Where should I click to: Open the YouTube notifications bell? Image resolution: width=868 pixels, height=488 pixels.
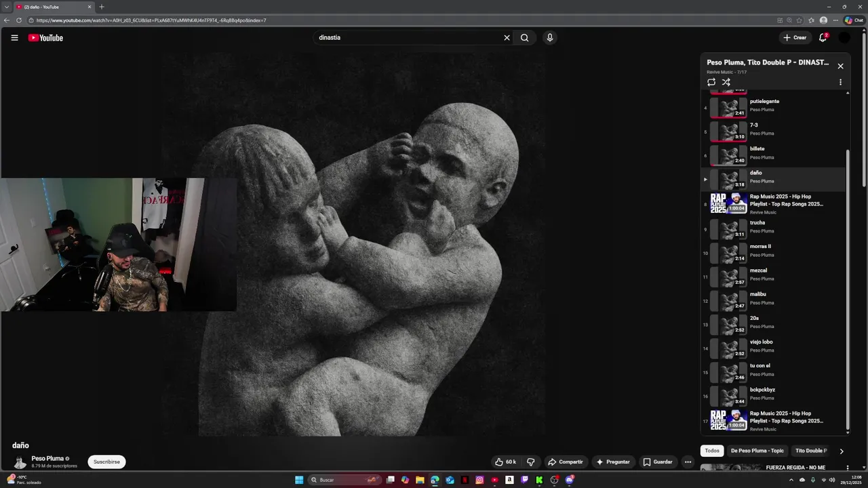coord(823,38)
